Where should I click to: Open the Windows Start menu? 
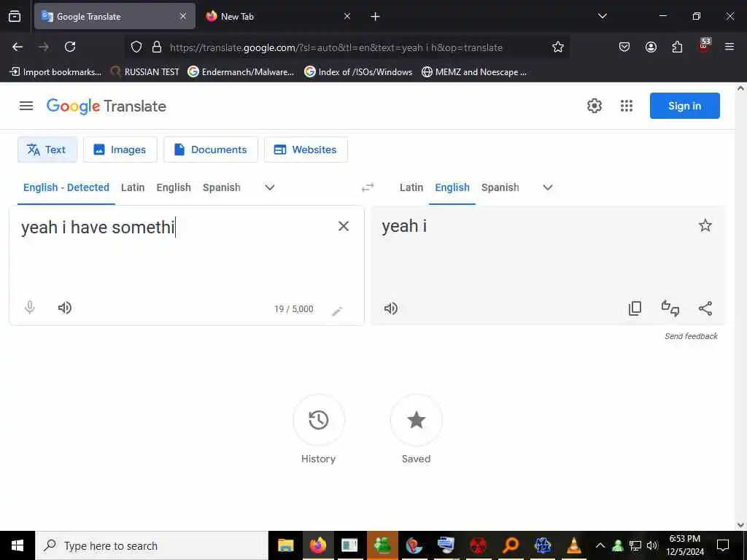18,545
